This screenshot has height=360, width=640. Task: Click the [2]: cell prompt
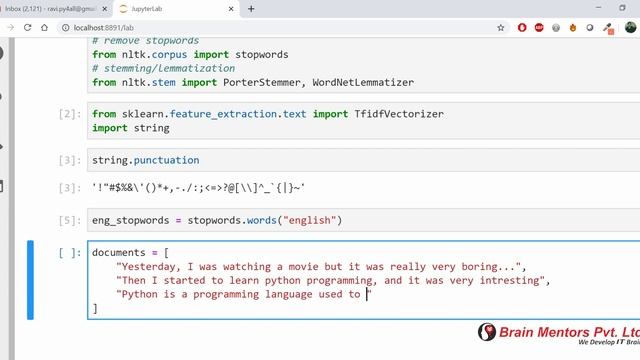(70, 114)
